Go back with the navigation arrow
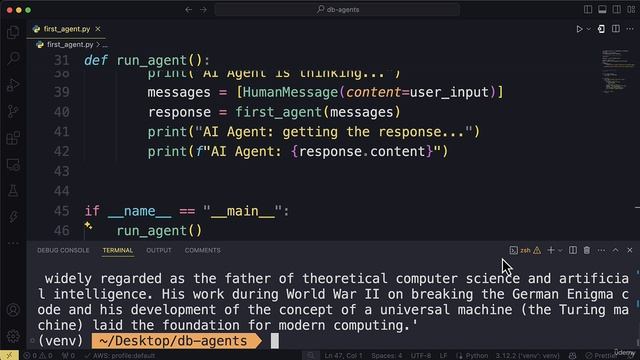640x360 pixels. [189, 10]
